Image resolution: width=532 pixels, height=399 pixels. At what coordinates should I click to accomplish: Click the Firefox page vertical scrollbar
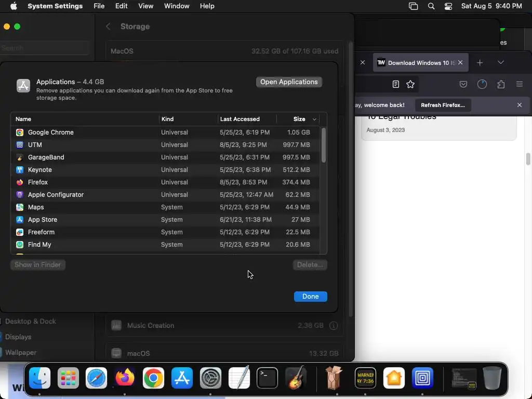pyautogui.click(x=528, y=159)
